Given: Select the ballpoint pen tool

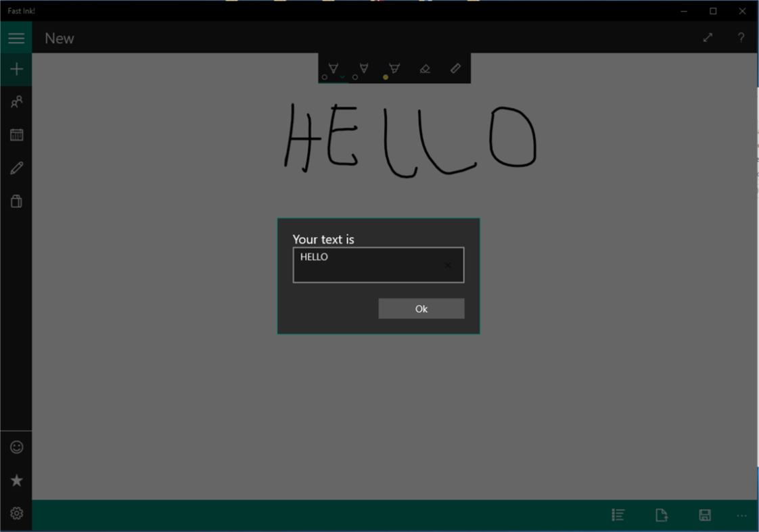Looking at the screenshot, I should [331, 68].
